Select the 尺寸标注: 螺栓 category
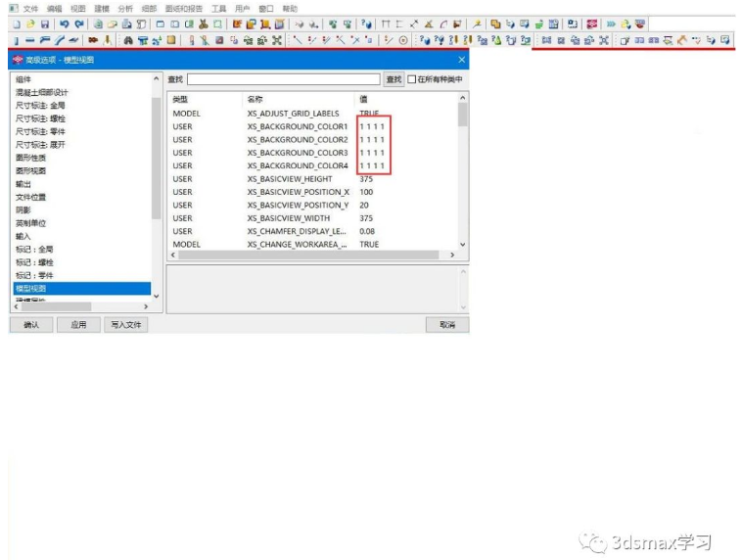Viewport: 742px width, 560px height. [x=40, y=118]
